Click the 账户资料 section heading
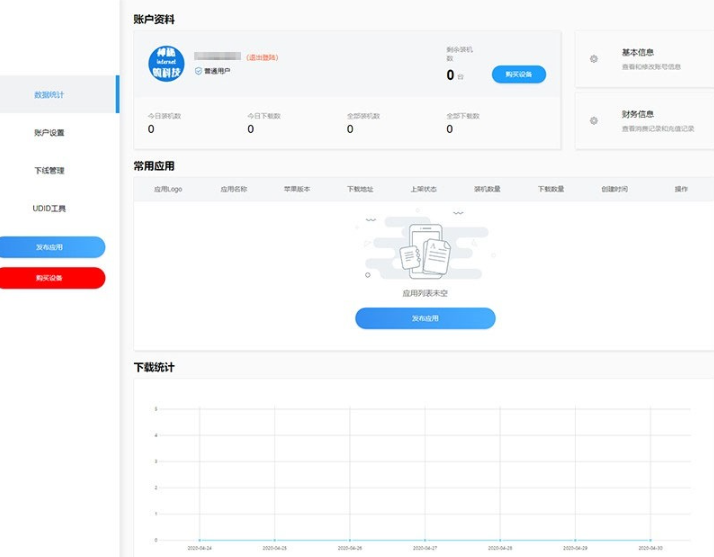This screenshot has height=557, width=714. click(154, 19)
